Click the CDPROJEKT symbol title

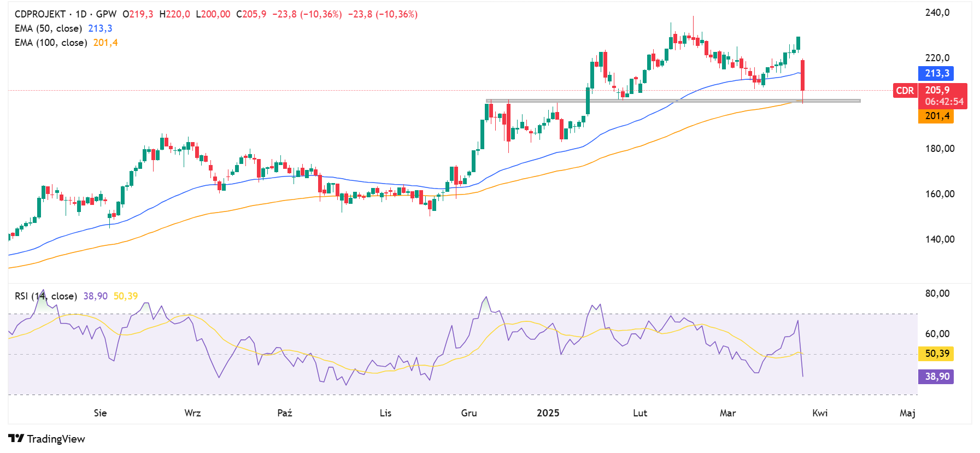coord(40,14)
